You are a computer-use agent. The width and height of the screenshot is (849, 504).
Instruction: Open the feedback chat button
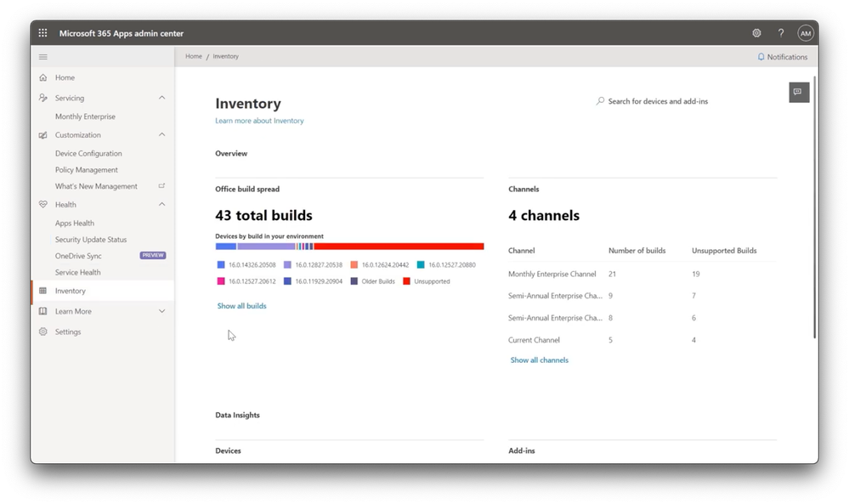pyautogui.click(x=799, y=92)
